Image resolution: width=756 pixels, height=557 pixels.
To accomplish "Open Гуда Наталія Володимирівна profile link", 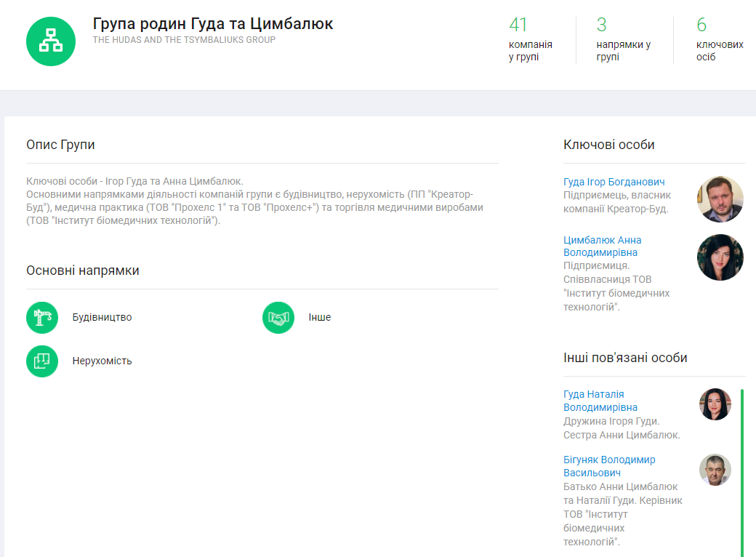I will tap(600, 401).
